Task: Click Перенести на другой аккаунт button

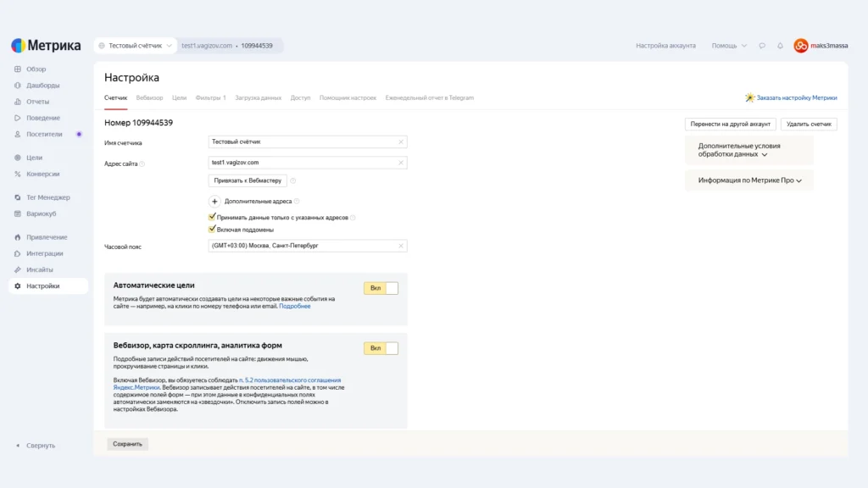Action: [730, 124]
